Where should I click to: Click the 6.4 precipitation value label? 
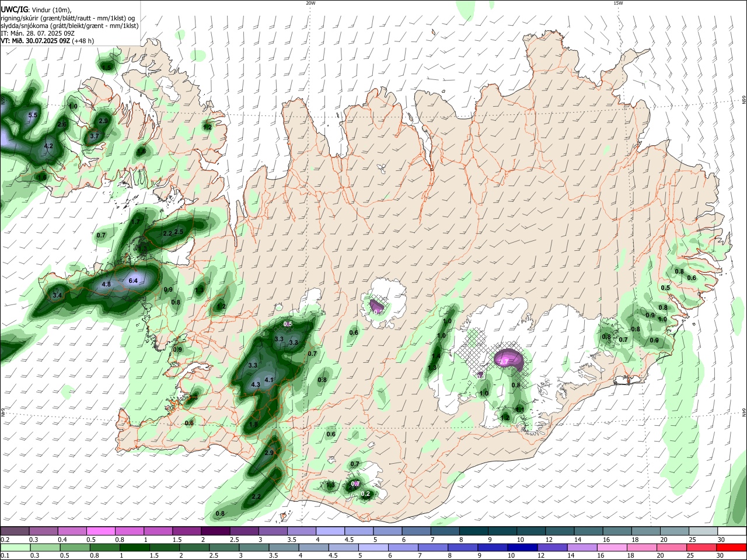pyautogui.click(x=133, y=281)
